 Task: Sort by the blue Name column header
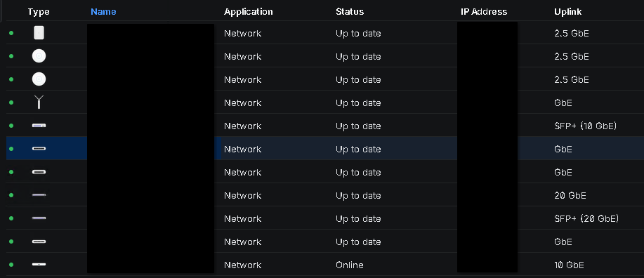(103, 12)
